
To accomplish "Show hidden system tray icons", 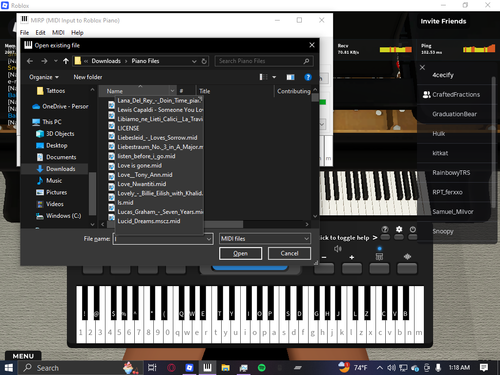I will coord(380,368).
